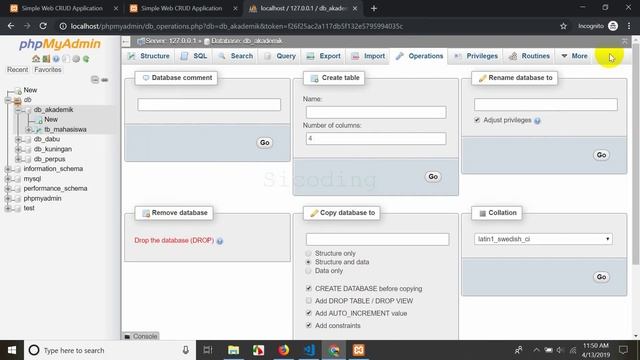Expand the db_dabu tree node
The height and width of the screenshot is (360, 640).
(x=18, y=139)
